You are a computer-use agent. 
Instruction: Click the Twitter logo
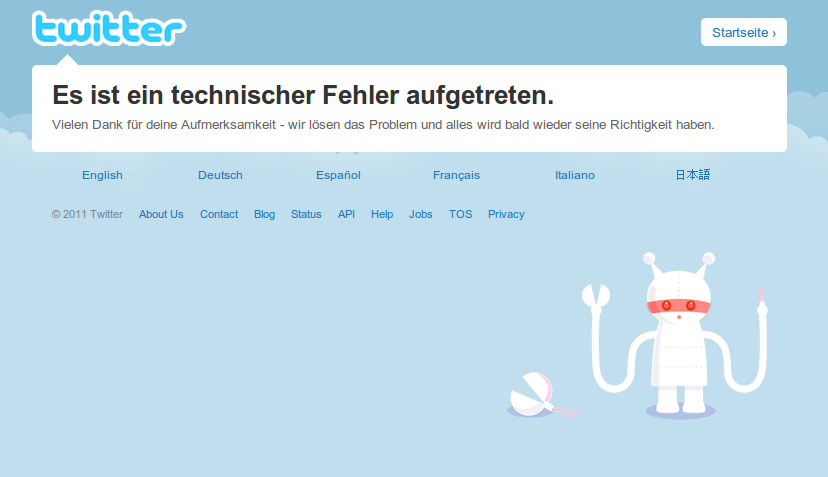(109, 29)
